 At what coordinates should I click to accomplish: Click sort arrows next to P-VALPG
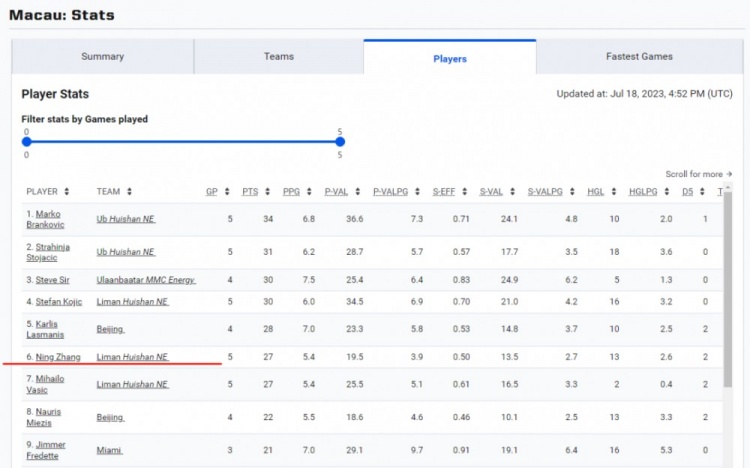417,191
